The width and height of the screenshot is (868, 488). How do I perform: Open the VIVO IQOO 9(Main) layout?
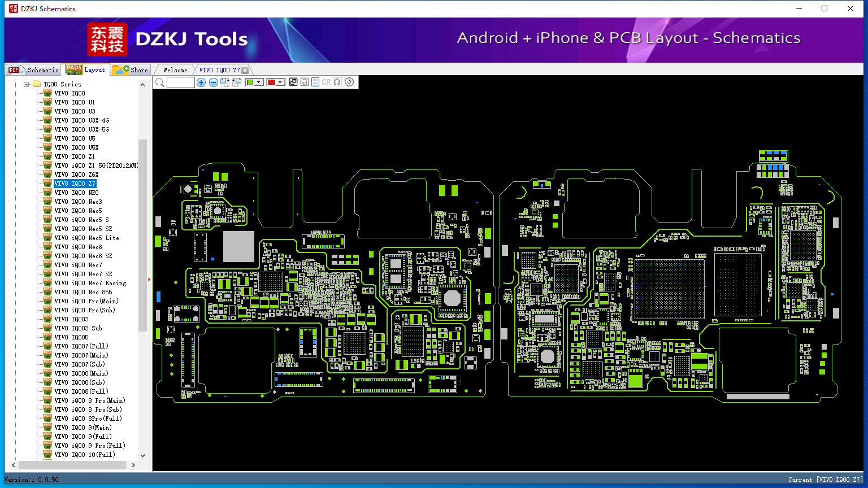coord(83,428)
